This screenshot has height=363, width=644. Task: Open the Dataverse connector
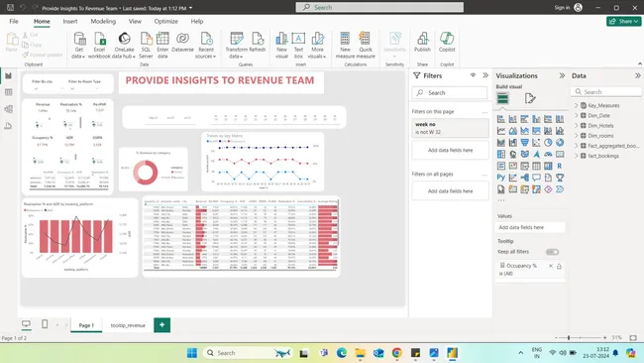[x=182, y=43]
